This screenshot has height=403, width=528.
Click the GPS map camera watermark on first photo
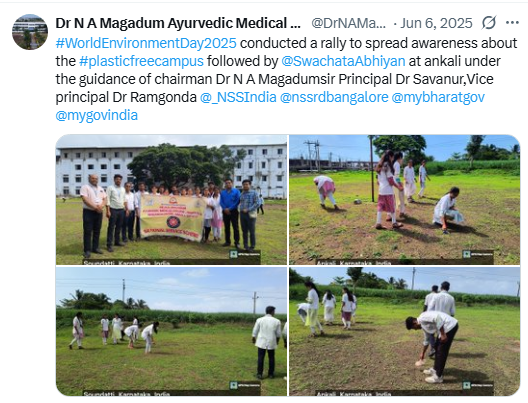[245, 254]
